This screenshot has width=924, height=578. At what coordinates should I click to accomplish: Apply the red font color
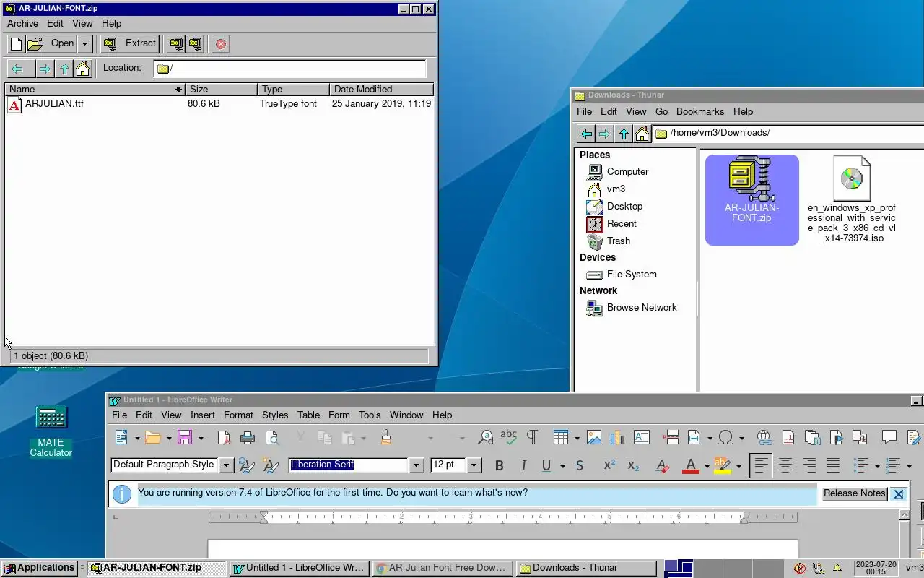coord(691,466)
